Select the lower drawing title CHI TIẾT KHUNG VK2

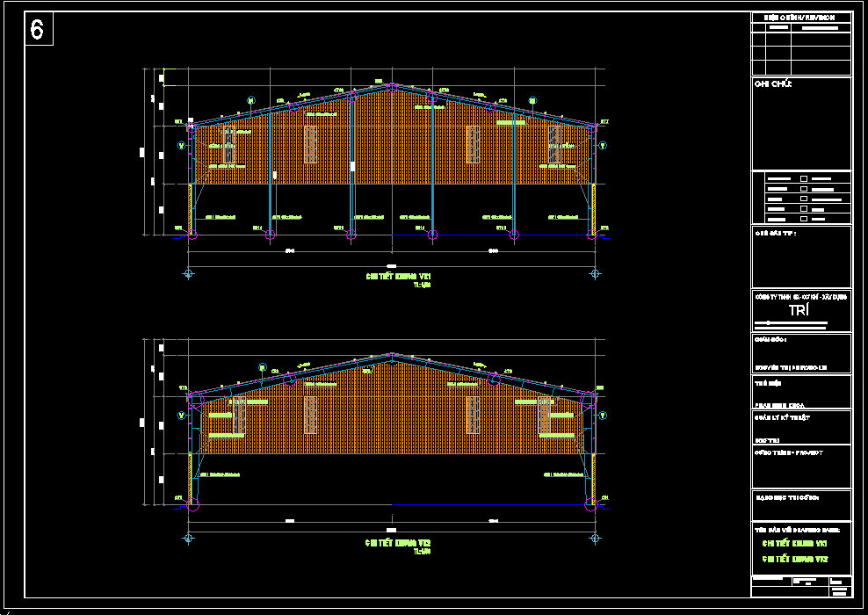coord(398,543)
